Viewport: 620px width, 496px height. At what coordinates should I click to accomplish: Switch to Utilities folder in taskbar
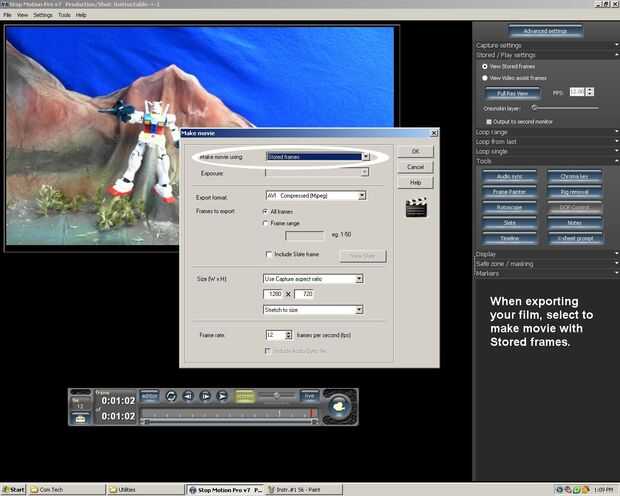tap(145, 490)
